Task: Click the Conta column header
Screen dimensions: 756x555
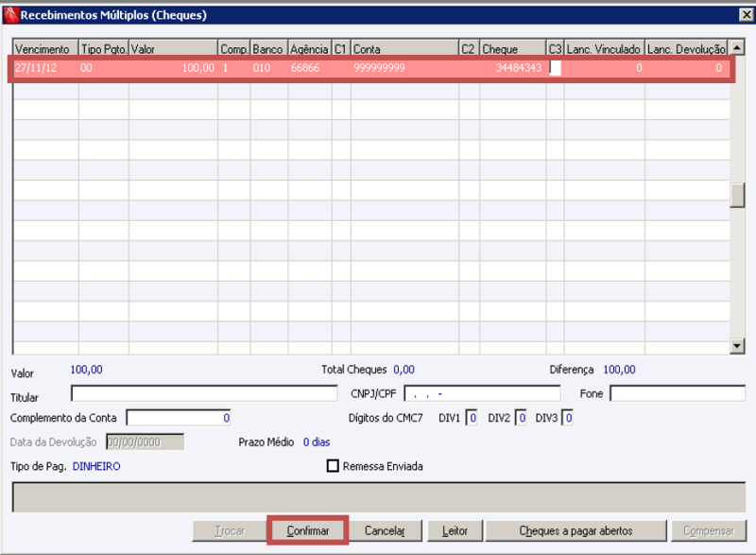Action: click(x=404, y=49)
